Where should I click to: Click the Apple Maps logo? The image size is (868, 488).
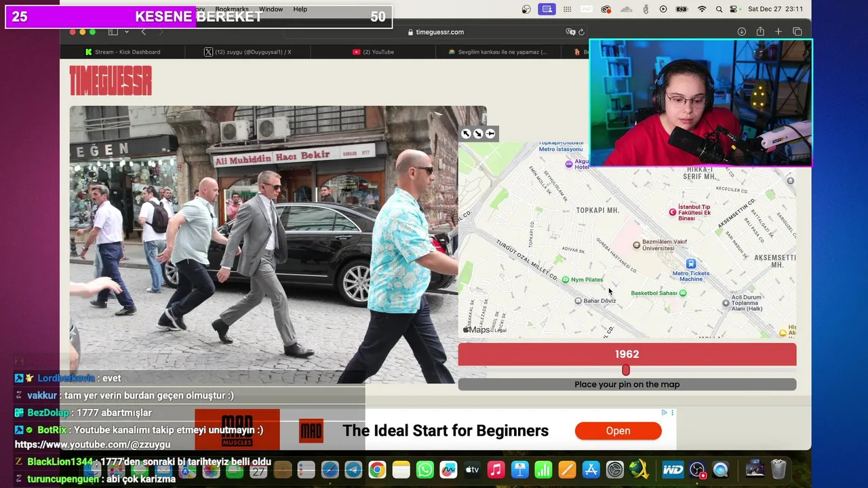(476, 330)
